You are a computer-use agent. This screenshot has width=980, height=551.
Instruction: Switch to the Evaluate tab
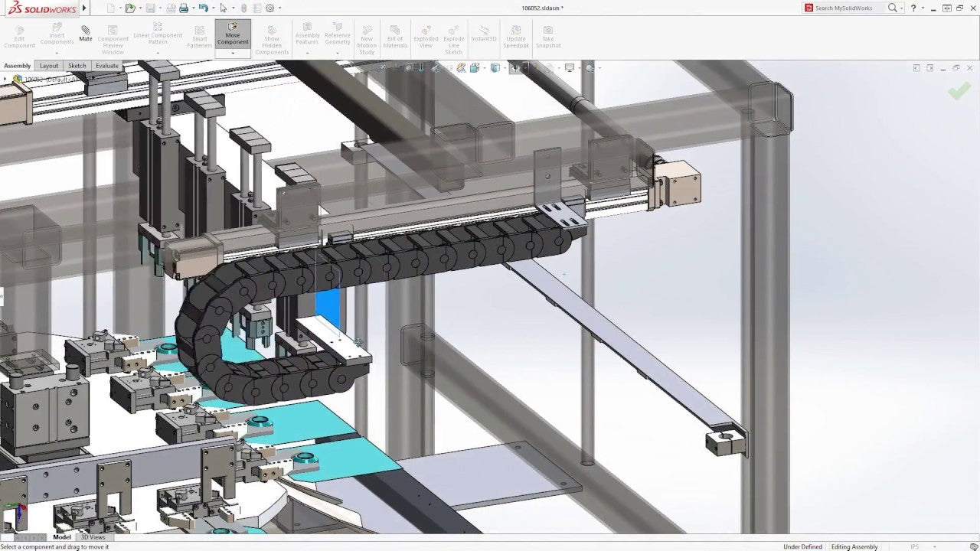point(107,66)
